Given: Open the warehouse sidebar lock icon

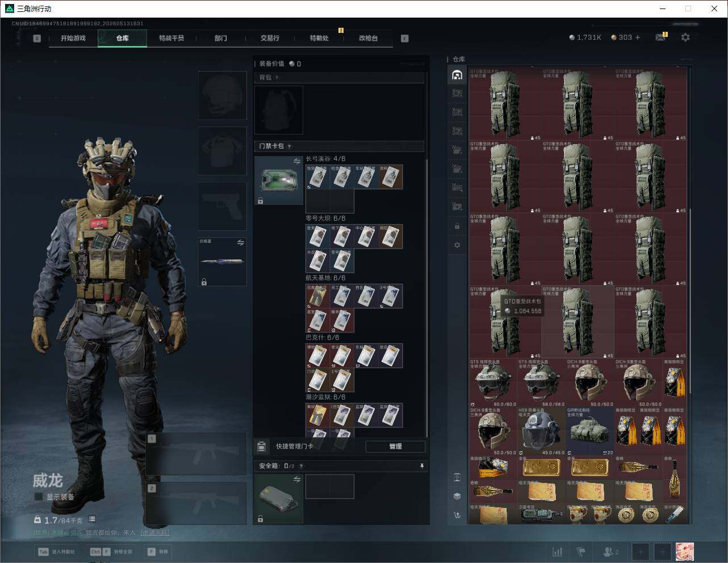Looking at the screenshot, I should [x=457, y=226].
